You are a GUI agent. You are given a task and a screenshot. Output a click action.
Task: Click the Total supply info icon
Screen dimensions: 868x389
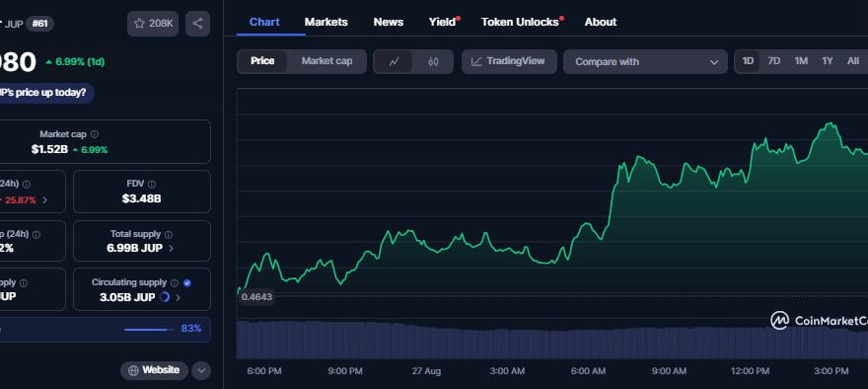[169, 234]
